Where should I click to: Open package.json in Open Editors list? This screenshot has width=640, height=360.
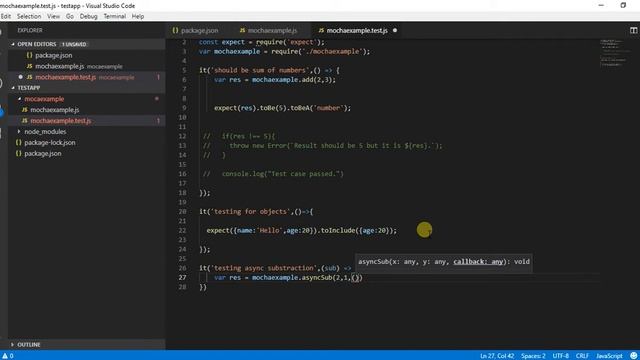[x=53, y=55]
